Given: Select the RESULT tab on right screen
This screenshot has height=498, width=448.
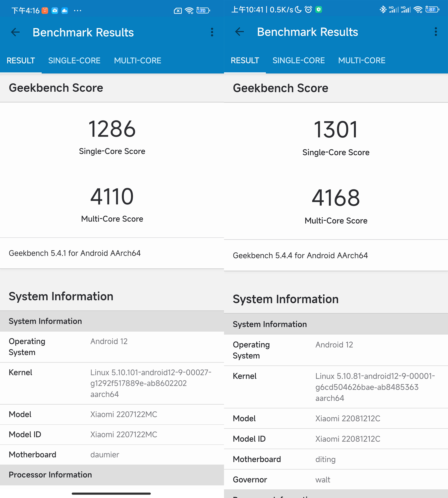Looking at the screenshot, I should pos(245,60).
